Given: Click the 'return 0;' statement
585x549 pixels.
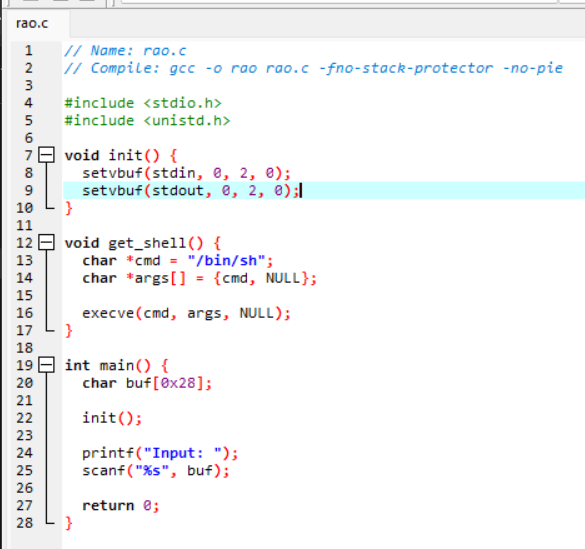Looking at the screenshot, I should (x=121, y=506).
